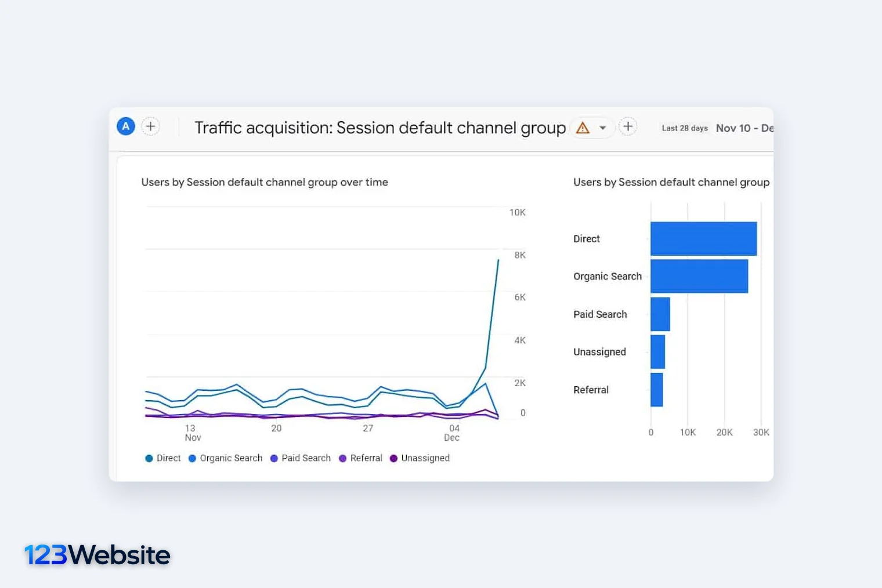
Task: Click the orange warning triangle icon
Action: click(x=583, y=128)
